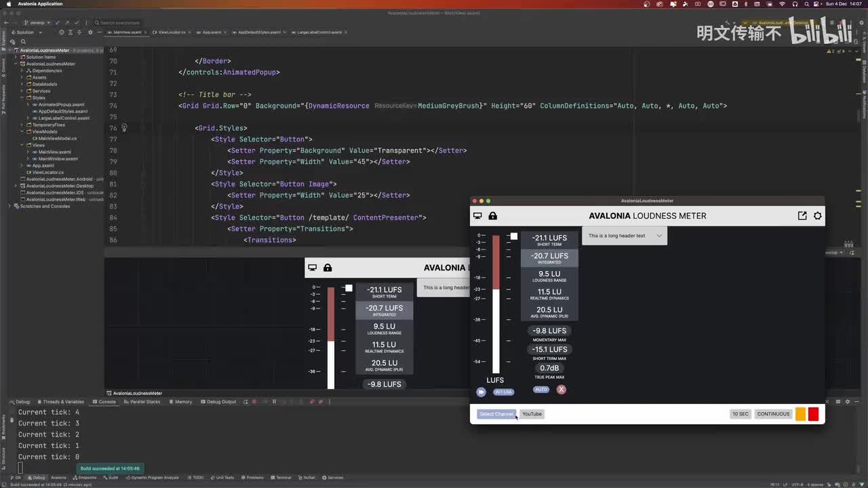Click the pop-out window icon in loudness meter
Screen dimensions: 868x488
(x=802, y=216)
